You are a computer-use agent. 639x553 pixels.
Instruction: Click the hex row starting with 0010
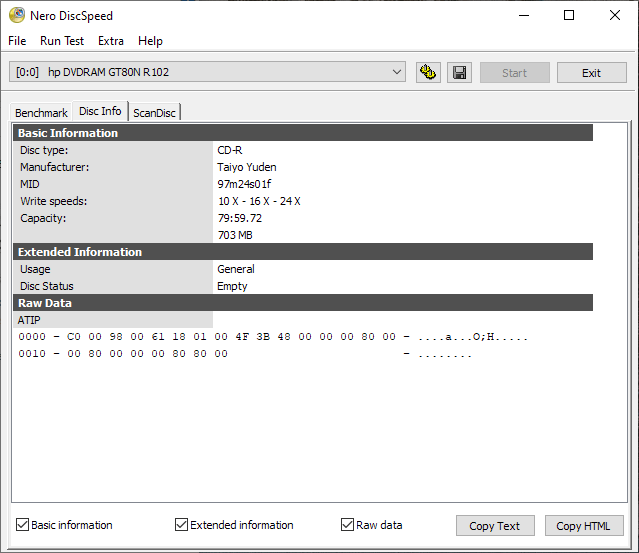click(245, 354)
